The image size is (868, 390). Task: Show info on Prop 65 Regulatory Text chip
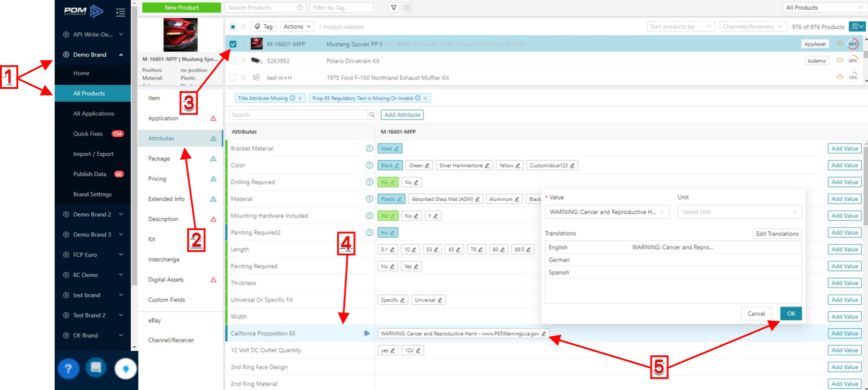418,98
